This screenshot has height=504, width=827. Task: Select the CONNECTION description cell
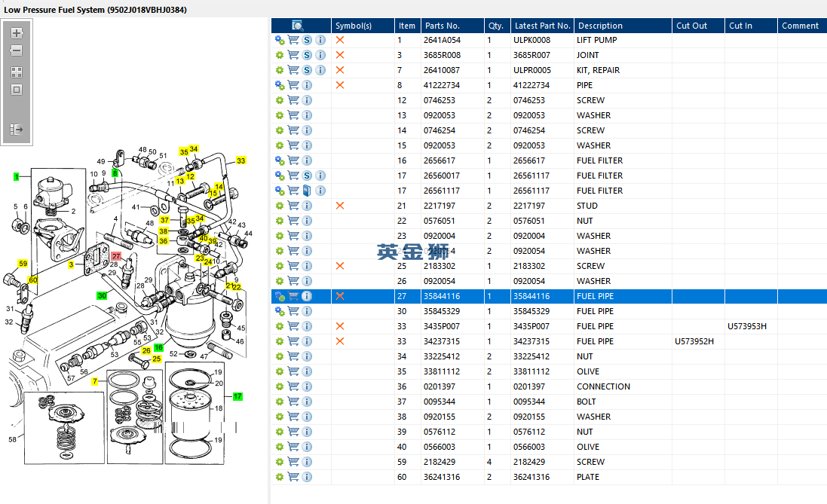tap(603, 386)
